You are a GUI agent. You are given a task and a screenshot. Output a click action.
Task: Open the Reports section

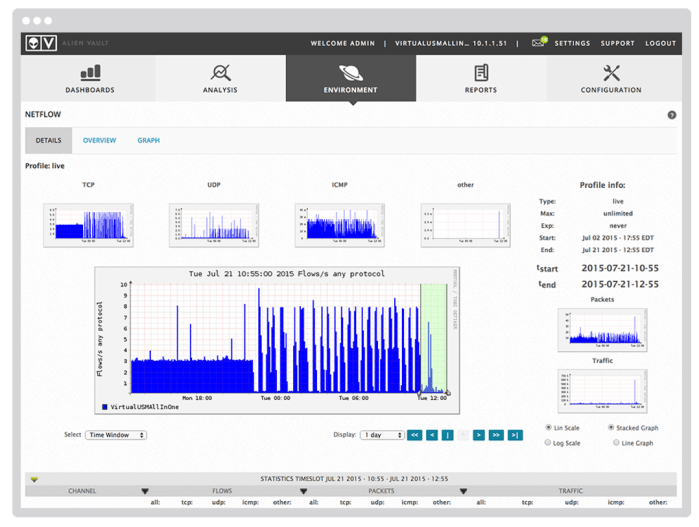click(481, 79)
